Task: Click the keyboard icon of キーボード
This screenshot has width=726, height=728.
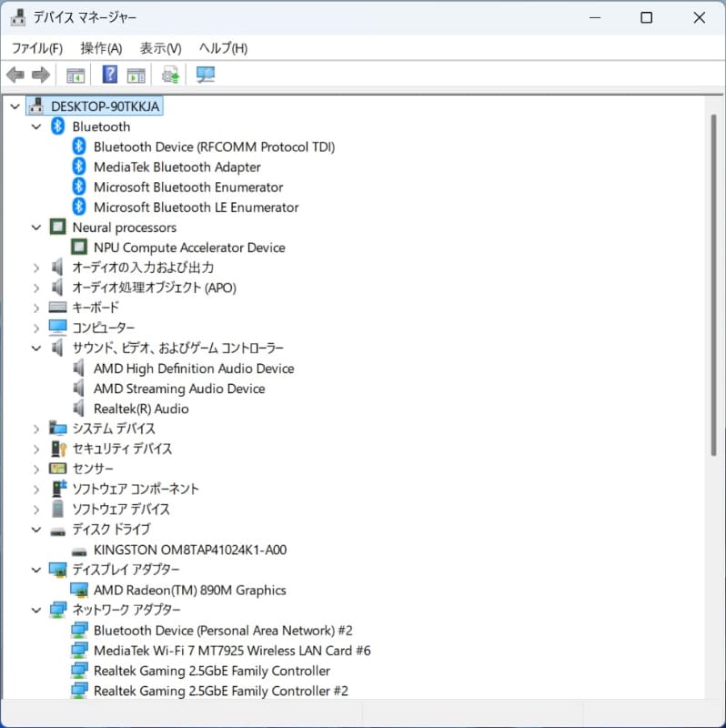Action: pyautogui.click(x=57, y=307)
